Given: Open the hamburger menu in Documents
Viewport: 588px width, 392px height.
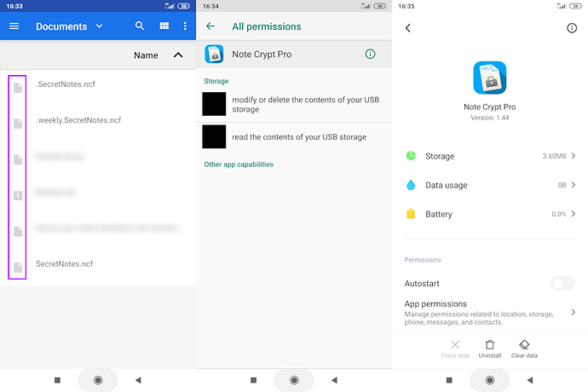Looking at the screenshot, I should tap(14, 26).
